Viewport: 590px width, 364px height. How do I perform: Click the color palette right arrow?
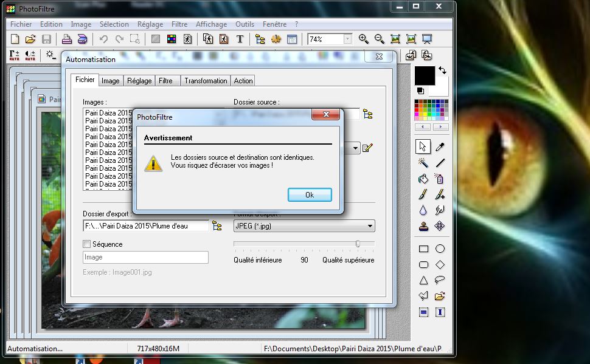click(x=440, y=127)
